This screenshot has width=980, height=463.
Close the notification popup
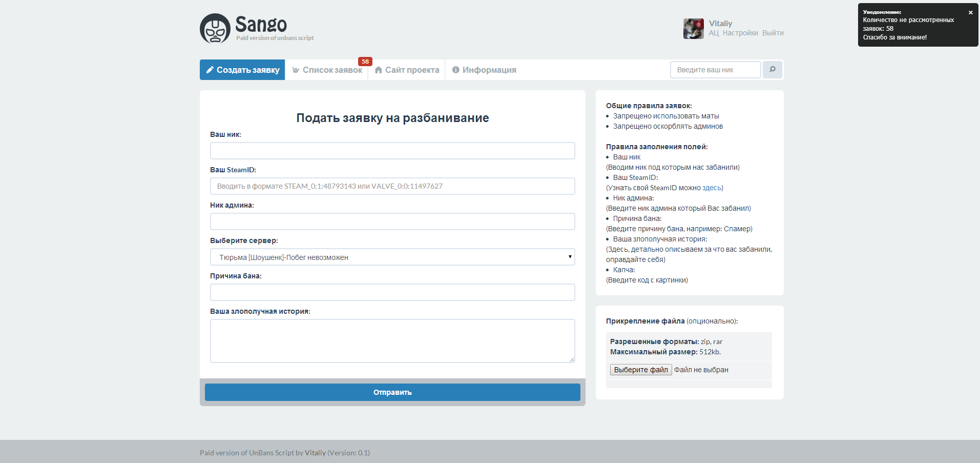click(970, 12)
